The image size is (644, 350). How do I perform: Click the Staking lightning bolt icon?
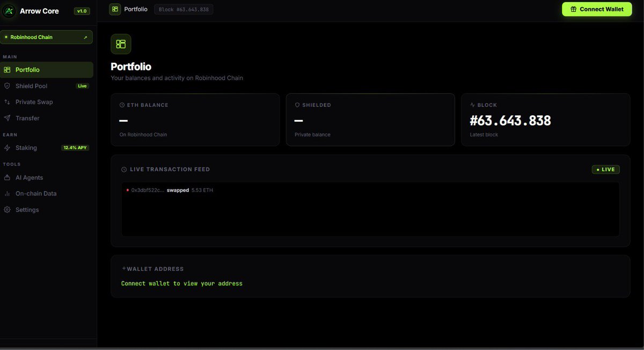tap(8, 147)
